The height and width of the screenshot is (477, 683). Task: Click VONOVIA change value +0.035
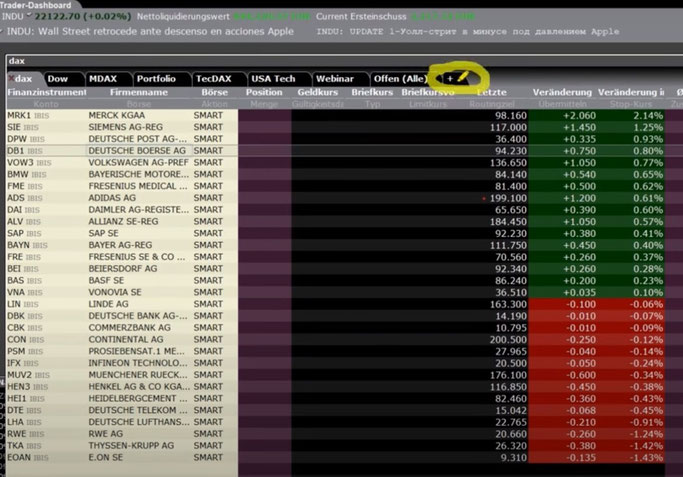tap(580, 292)
